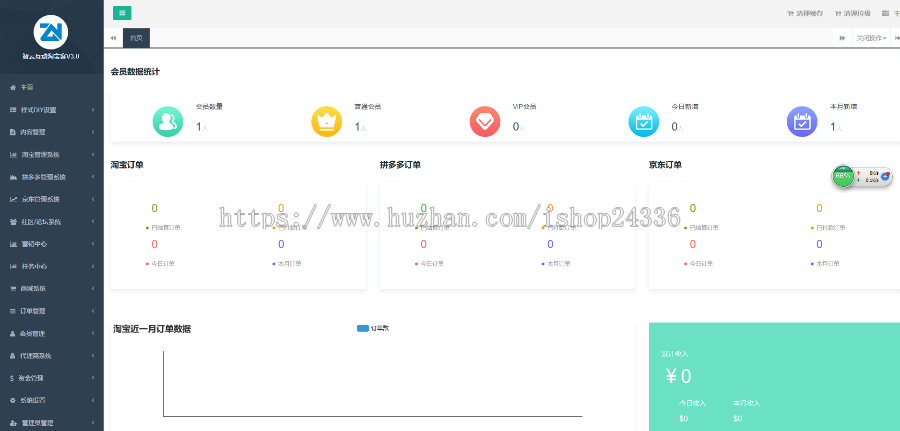Image resolution: width=900 pixels, height=431 pixels.
Task: Open the 管理员管理 menu item
Action: pos(52,423)
